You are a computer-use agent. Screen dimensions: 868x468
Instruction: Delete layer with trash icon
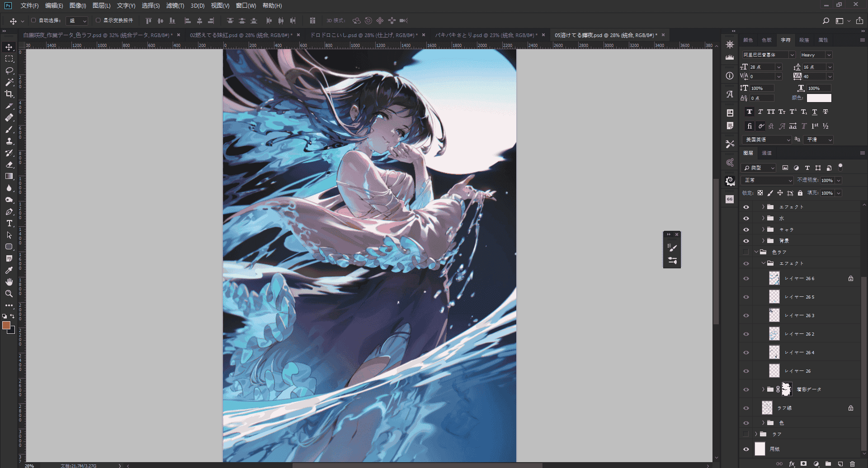852,464
